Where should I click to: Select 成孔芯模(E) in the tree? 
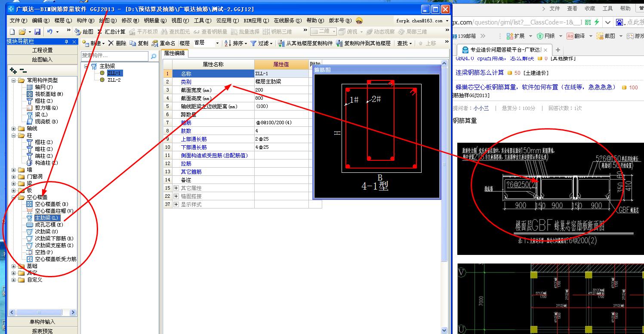tap(45, 225)
